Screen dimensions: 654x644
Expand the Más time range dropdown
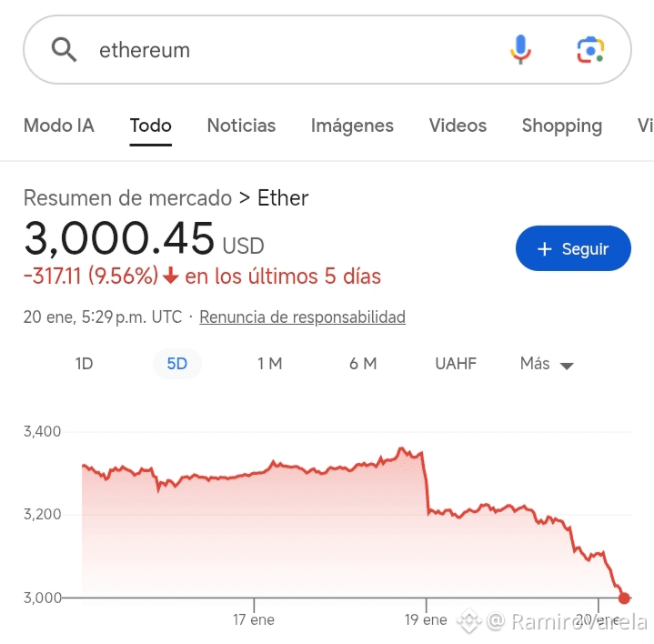(547, 364)
